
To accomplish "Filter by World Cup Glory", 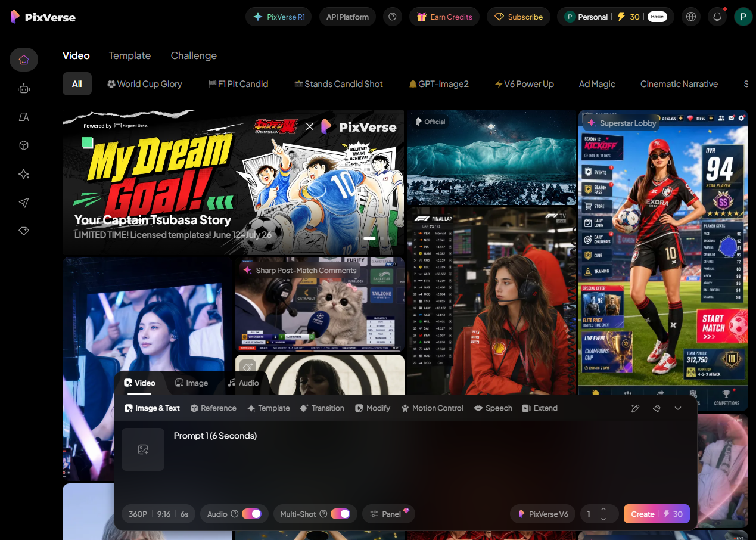I will point(145,84).
